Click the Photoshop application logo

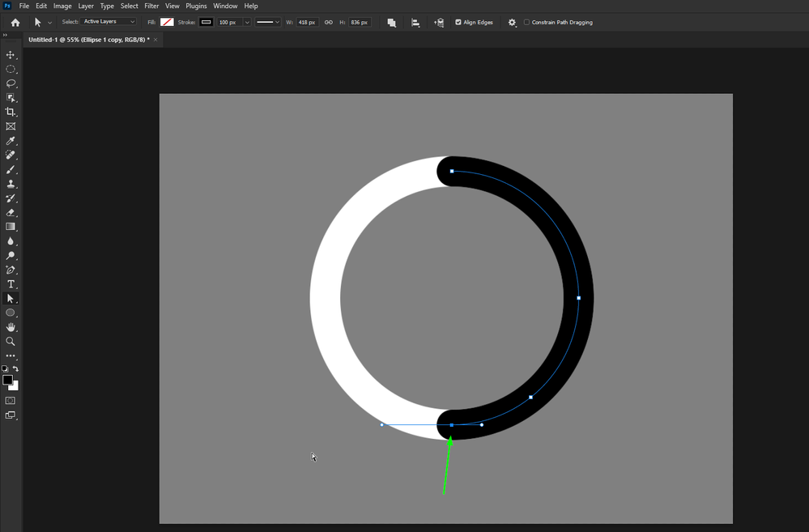pos(7,6)
